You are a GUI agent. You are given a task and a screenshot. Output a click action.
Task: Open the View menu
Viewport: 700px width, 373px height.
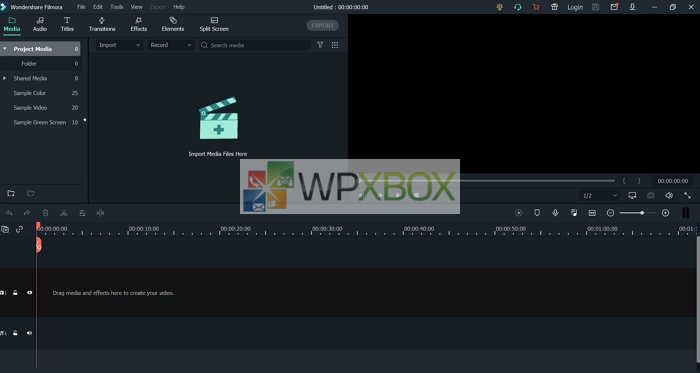click(137, 7)
